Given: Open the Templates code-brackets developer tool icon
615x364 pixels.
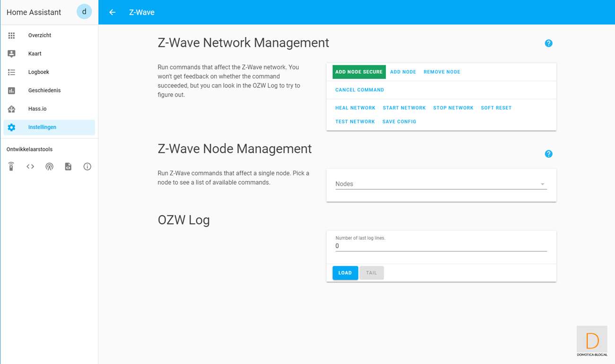Looking at the screenshot, I should tap(30, 166).
